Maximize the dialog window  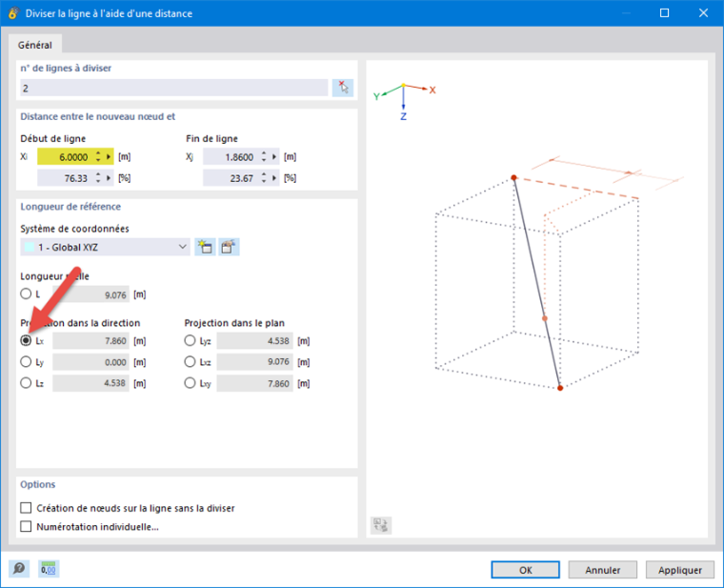[664, 13]
